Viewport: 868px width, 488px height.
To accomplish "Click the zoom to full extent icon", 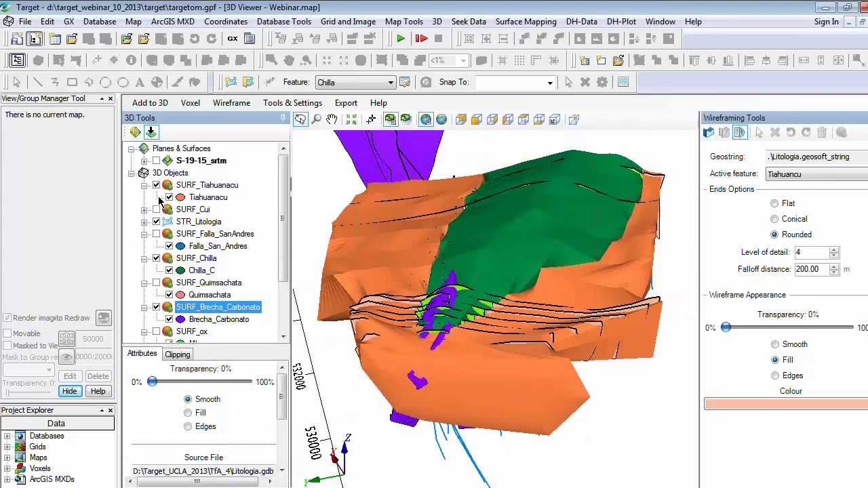I will click(351, 119).
